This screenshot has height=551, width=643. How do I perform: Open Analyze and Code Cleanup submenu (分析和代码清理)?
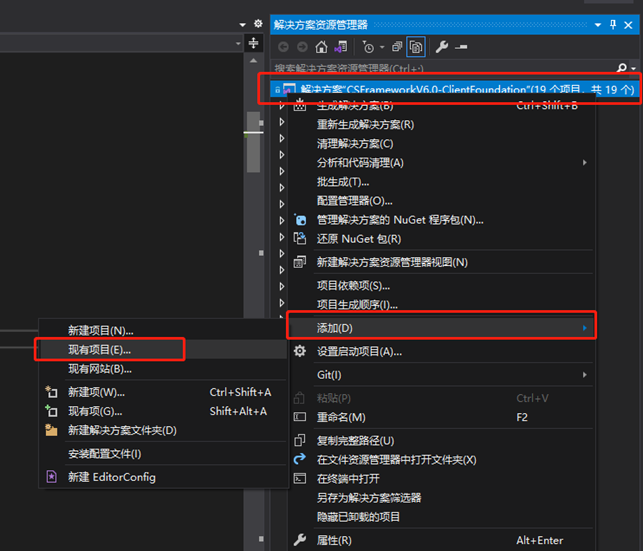pyautogui.click(x=442, y=163)
